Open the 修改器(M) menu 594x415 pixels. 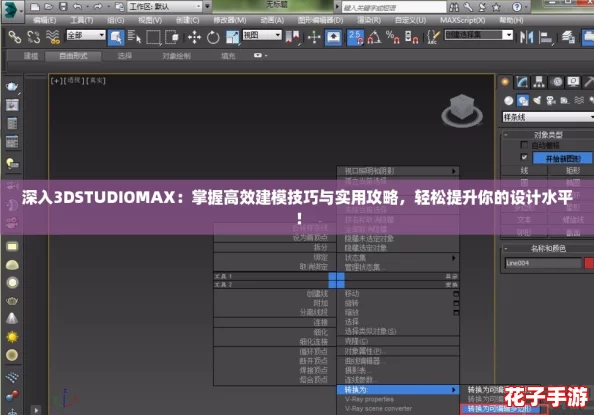pos(230,20)
